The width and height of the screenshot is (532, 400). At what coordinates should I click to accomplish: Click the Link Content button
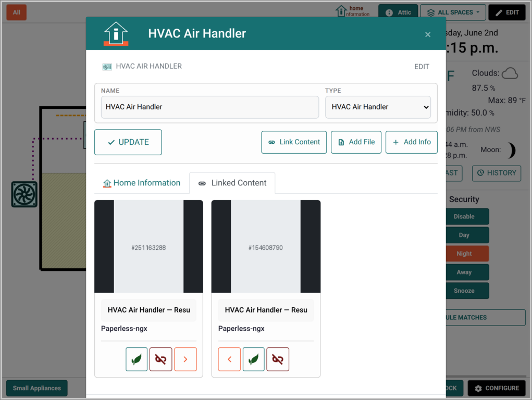294,142
